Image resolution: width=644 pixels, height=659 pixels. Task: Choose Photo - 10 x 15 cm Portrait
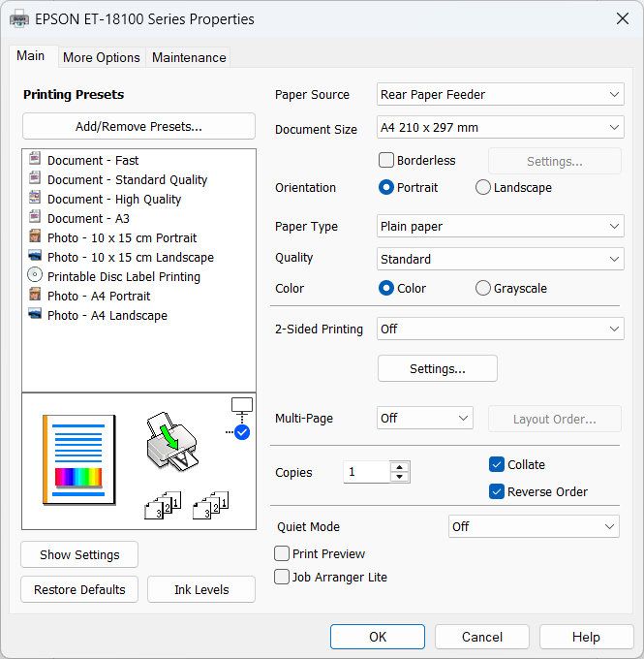pos(122,237)
